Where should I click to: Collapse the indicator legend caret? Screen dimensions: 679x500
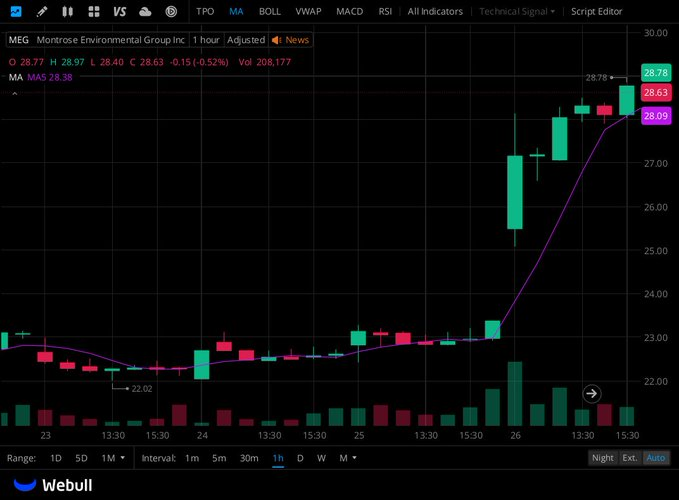[14, 94]
